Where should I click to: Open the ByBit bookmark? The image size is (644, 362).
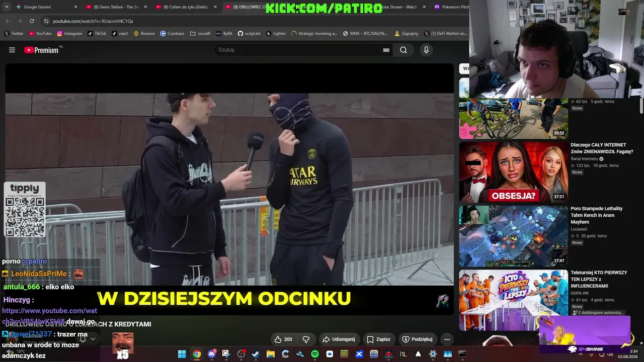coord(224,34)
